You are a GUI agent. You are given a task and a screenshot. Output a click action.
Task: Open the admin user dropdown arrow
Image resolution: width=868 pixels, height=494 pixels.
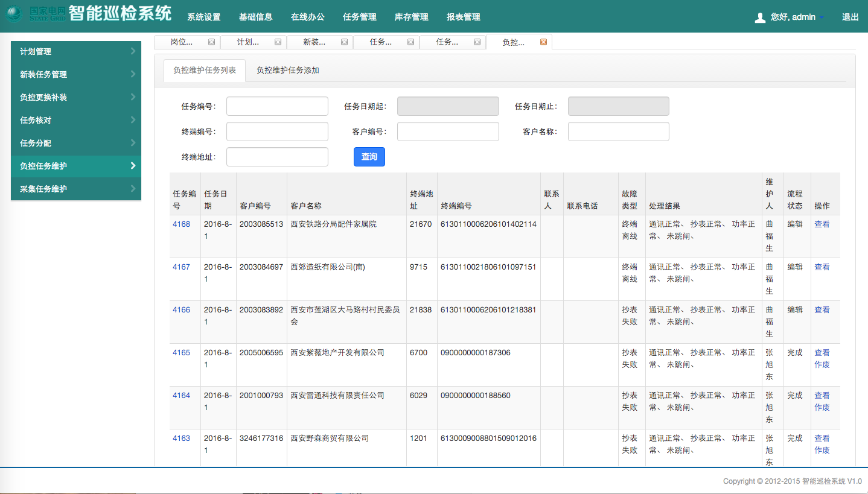[822, 17]
